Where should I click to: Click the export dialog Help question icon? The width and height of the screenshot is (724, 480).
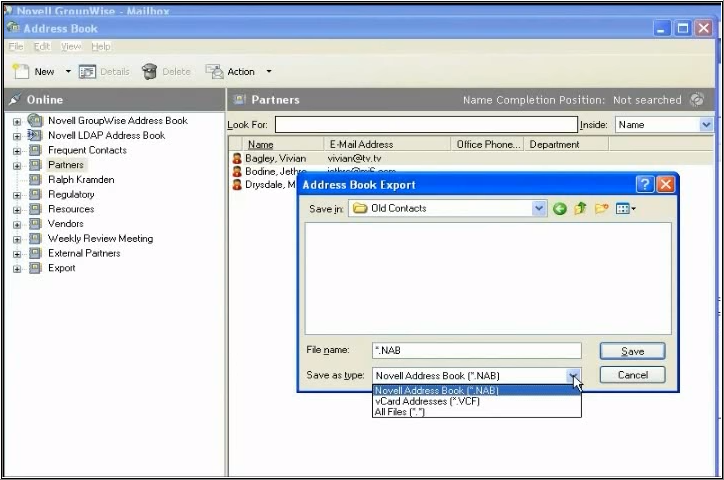tap(645, 185)
